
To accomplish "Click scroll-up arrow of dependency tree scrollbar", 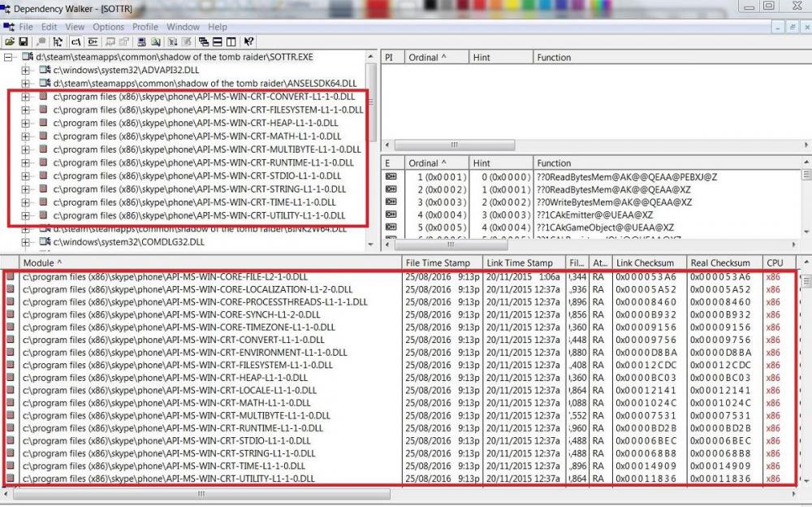I will 371,57.
